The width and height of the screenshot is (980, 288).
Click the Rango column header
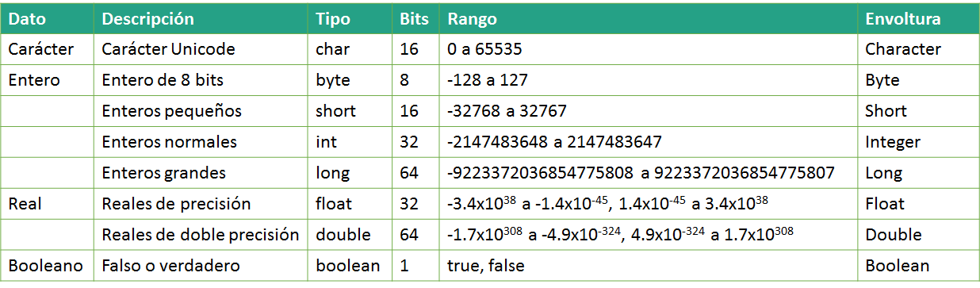(648, 18)
